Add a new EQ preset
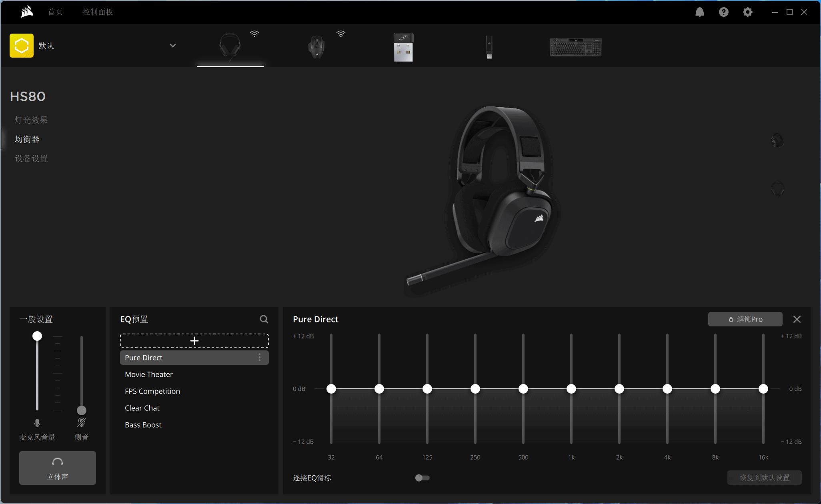 194,341
